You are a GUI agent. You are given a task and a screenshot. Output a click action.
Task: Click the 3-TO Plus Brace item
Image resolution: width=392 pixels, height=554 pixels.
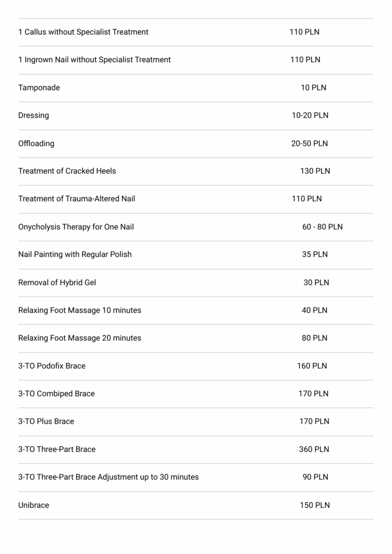46,421
